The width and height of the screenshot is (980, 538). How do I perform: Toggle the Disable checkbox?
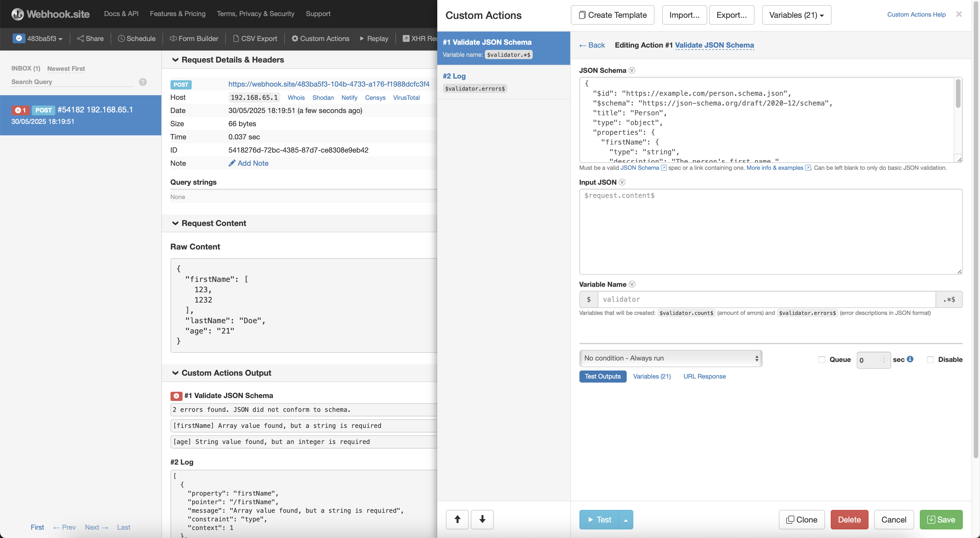930,359
